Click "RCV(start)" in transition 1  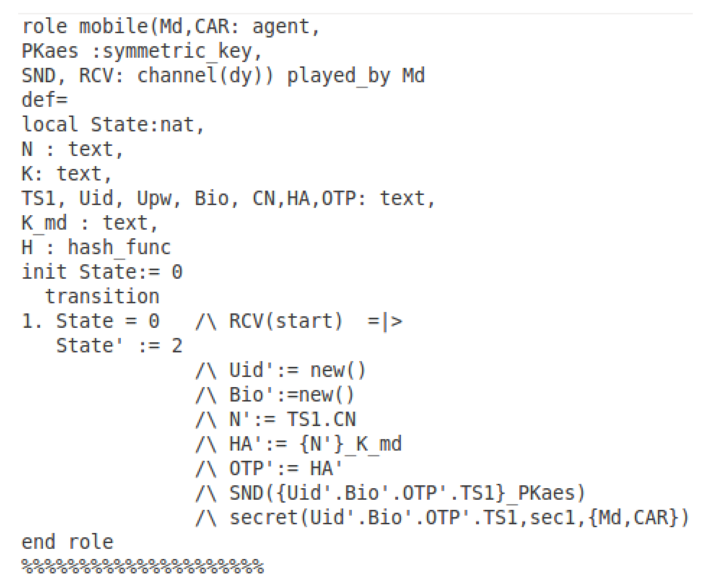[285, 321]
